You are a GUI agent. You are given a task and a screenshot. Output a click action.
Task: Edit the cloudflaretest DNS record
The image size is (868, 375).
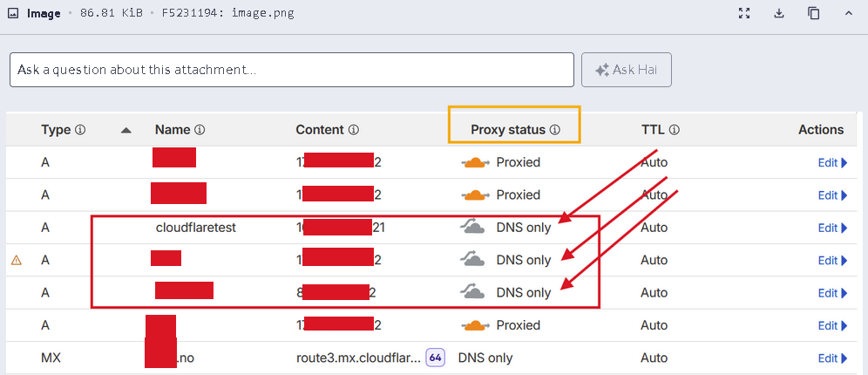tap(831, 228)
